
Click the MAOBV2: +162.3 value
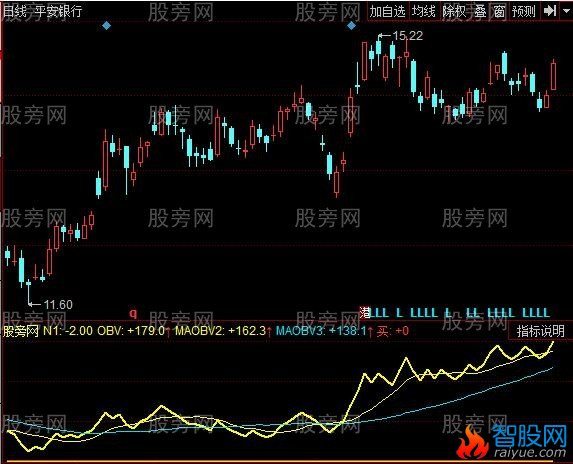click(x=220, y=331)
